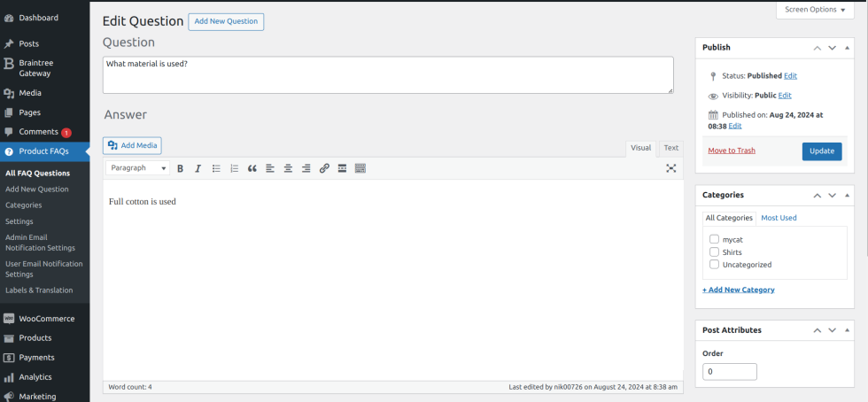Move Post Attributes box down
The height and width of the screenshot is (402, 868).
832,330
